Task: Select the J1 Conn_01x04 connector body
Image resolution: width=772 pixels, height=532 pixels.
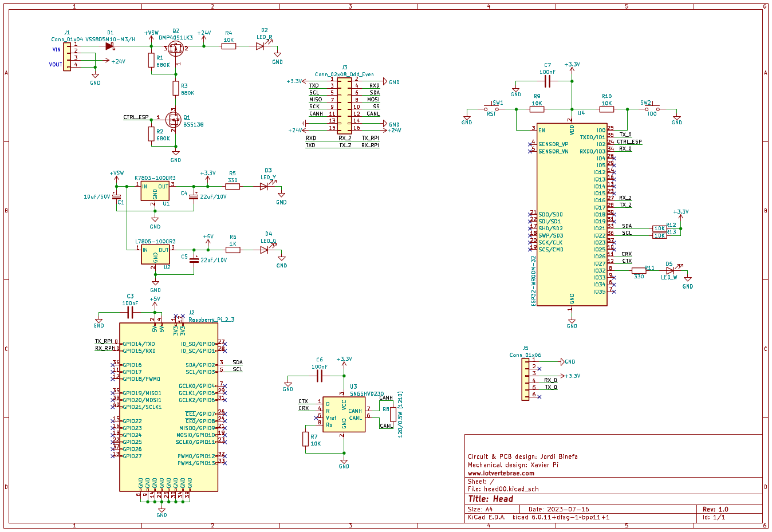Action: tap(67, 56)
